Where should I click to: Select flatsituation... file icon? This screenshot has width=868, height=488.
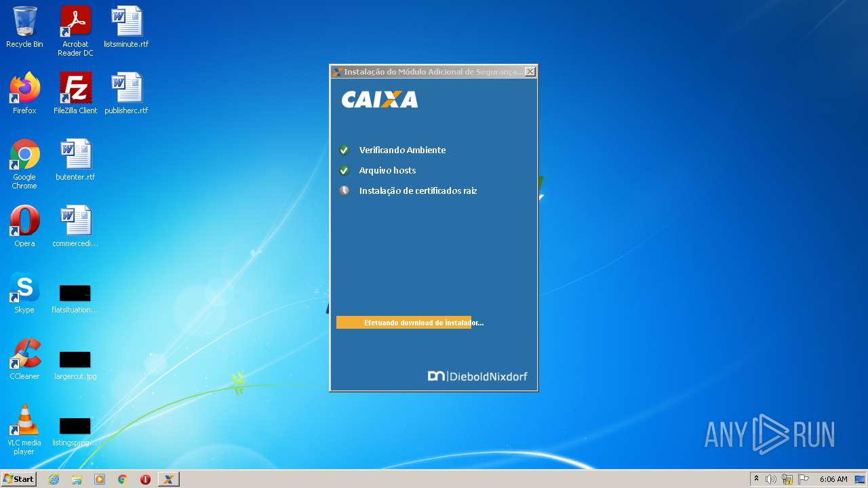click(75, 298)
